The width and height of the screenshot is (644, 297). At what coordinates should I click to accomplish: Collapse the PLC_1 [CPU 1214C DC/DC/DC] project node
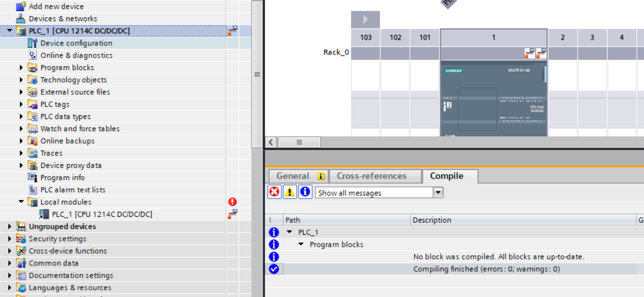click(x=10, y=31)
